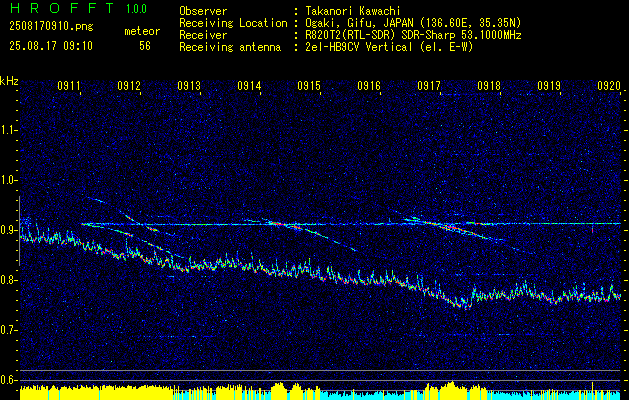Click the 0917 time marker

(429, 85)
